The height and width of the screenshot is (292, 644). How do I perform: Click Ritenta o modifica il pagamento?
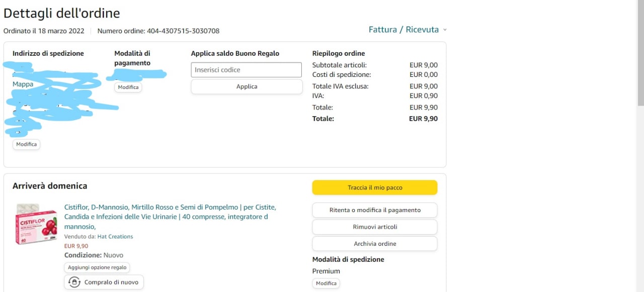pos(375,210)
